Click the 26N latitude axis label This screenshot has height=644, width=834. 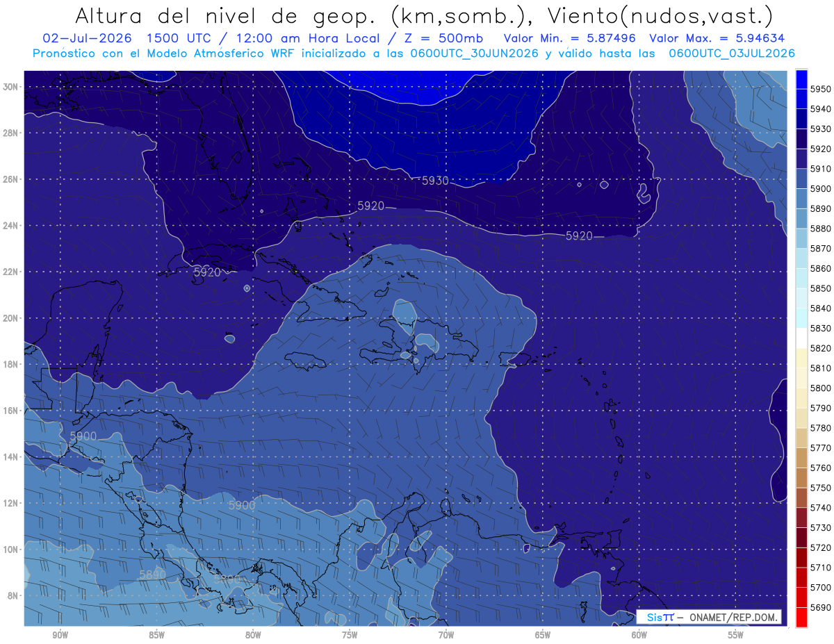point(10,179)
